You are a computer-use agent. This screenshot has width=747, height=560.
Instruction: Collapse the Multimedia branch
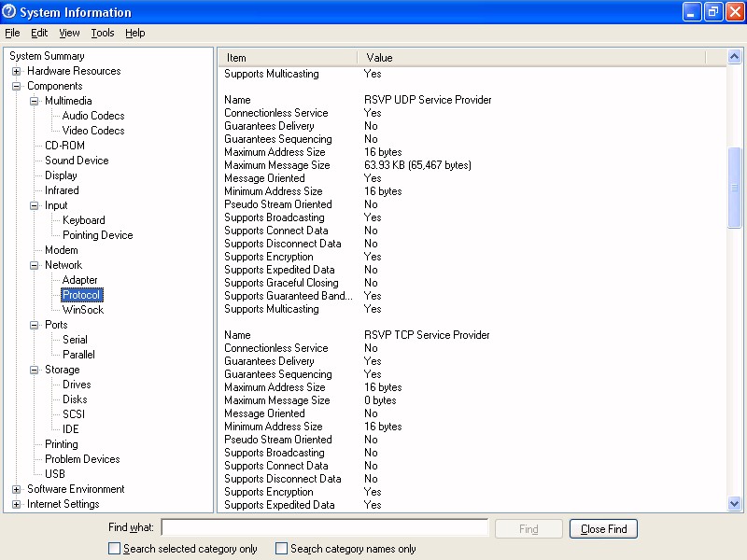tap(34, 101)
